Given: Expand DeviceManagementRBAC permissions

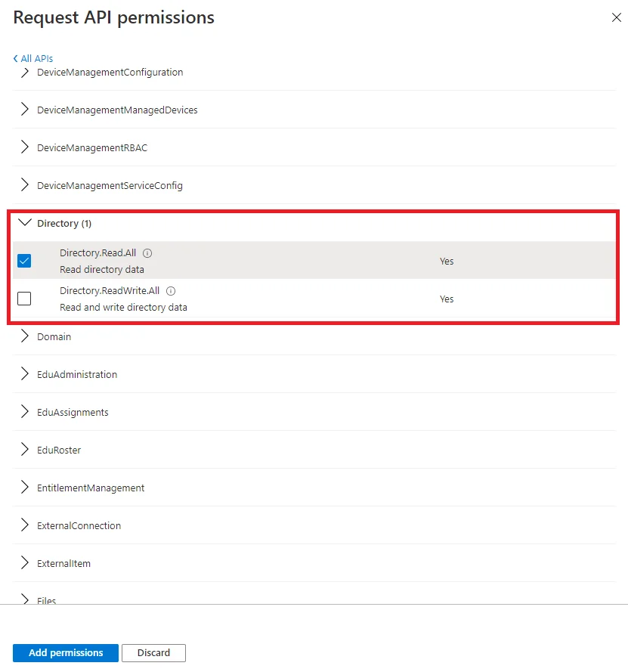Looking at the screenshot, I should (x=24, y=147).
